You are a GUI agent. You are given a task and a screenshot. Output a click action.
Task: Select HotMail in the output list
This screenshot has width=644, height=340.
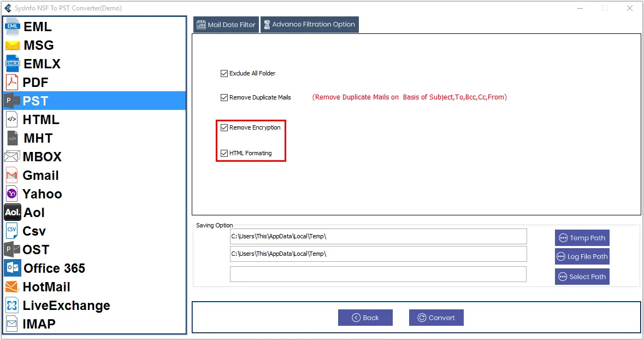tap(46, 286)
